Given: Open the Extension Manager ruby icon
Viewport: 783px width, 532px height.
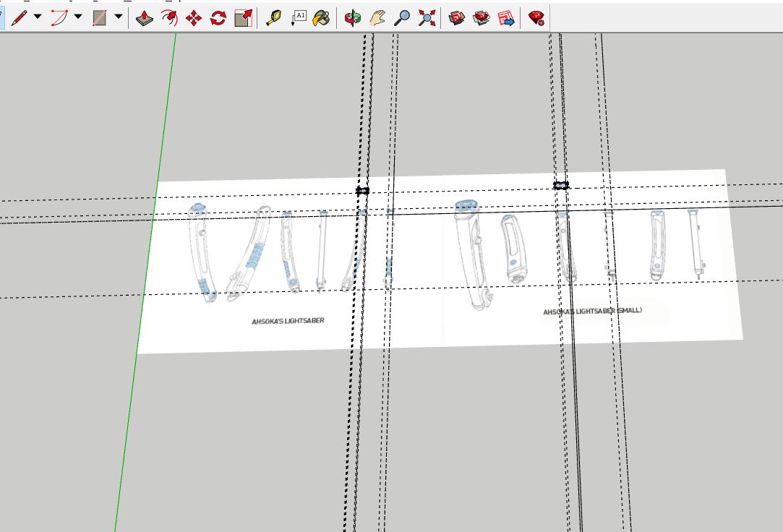Looking at the screenshot, I should pos(536,19).
